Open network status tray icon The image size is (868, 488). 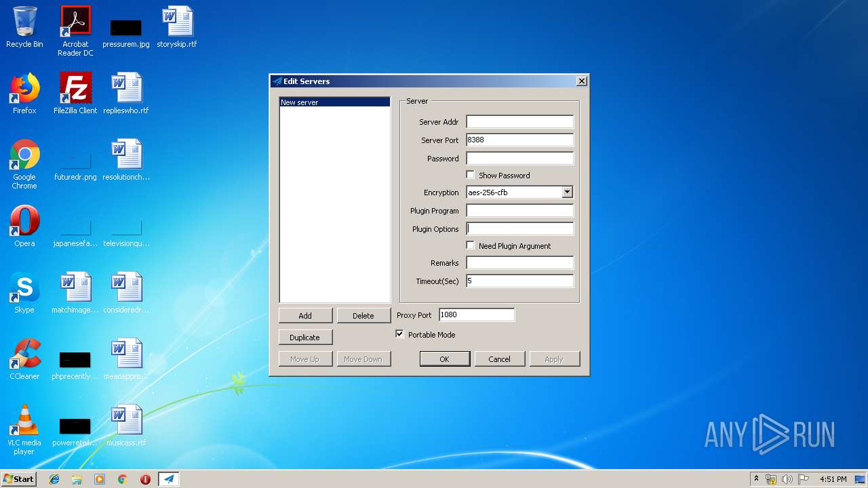coord(771,479)
